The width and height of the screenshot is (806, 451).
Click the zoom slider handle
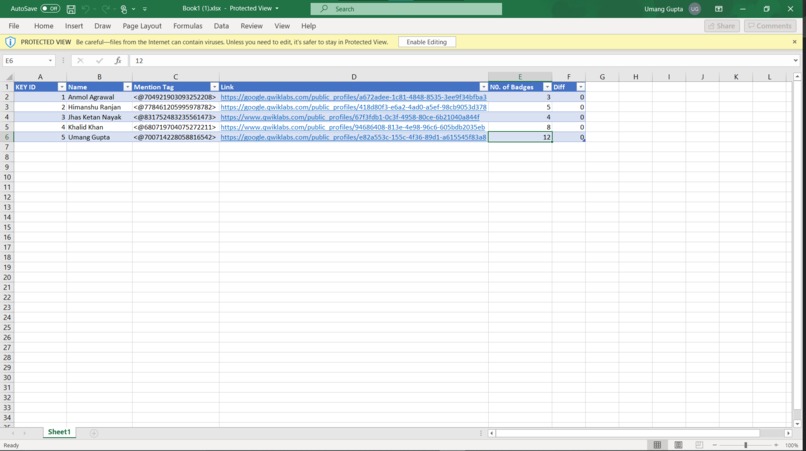pyautogui.click(x=745, y=445)
